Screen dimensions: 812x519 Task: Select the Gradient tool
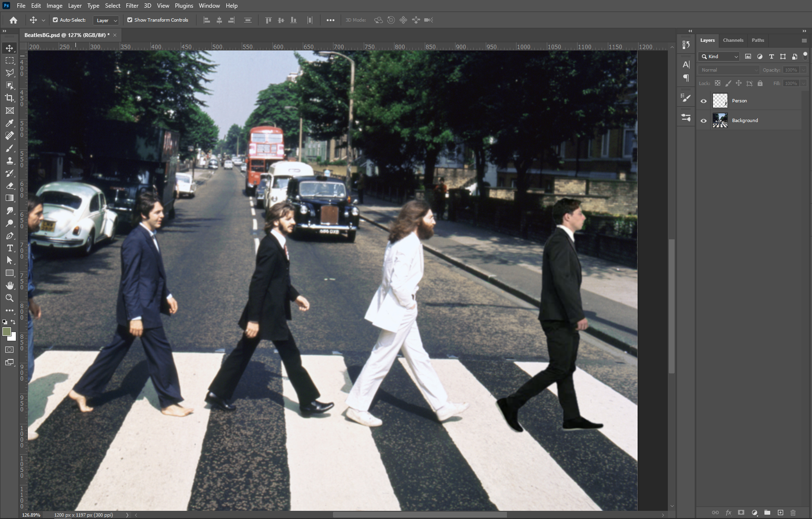pyautogui.click(x=10, y=198)
